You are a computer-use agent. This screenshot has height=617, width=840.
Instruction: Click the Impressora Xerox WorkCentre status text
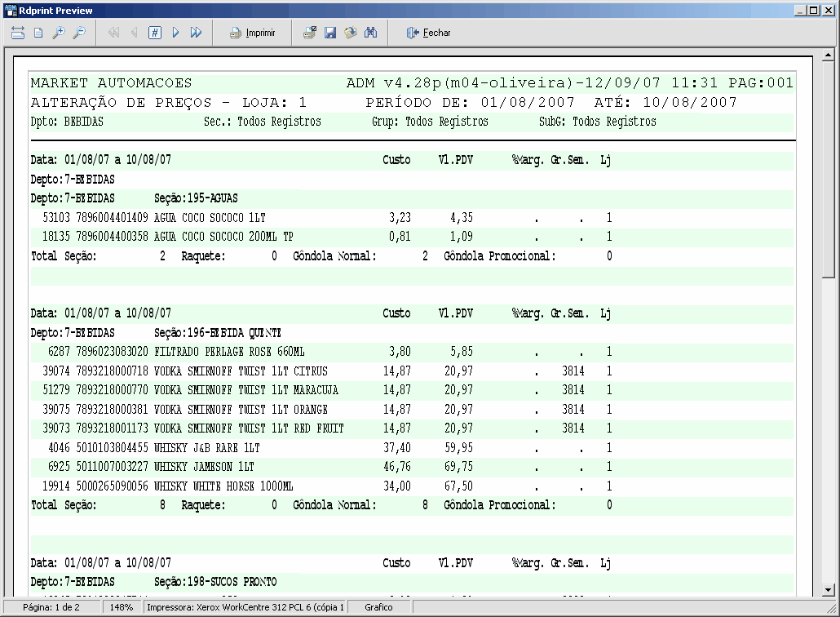(x=245, y=607)
